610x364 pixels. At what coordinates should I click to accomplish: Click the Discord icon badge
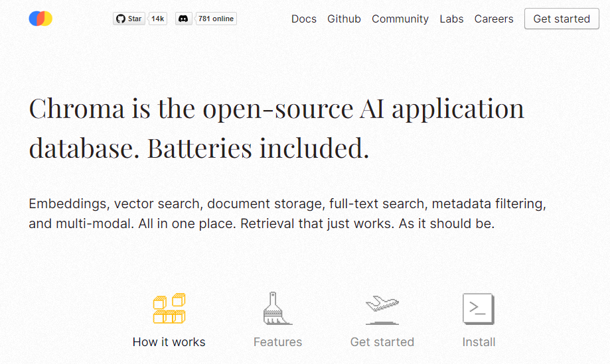[x=184, y=19]
